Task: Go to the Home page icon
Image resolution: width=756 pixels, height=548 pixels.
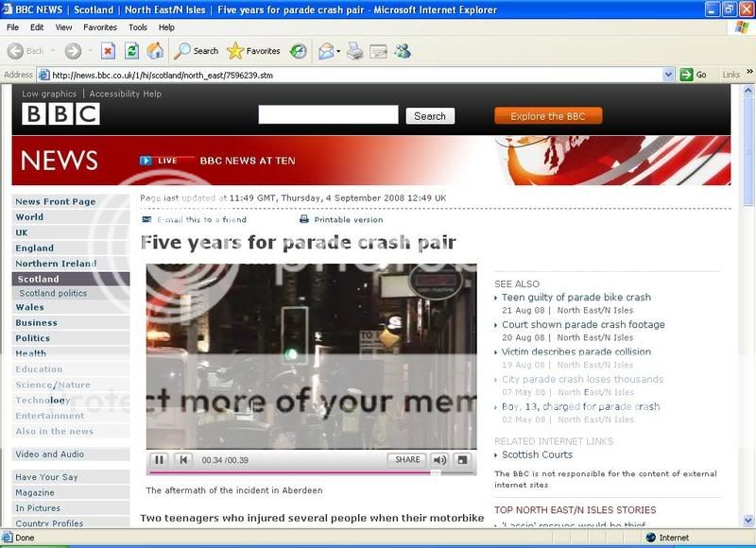Action: pyautogui.click(x=155, y=51)
